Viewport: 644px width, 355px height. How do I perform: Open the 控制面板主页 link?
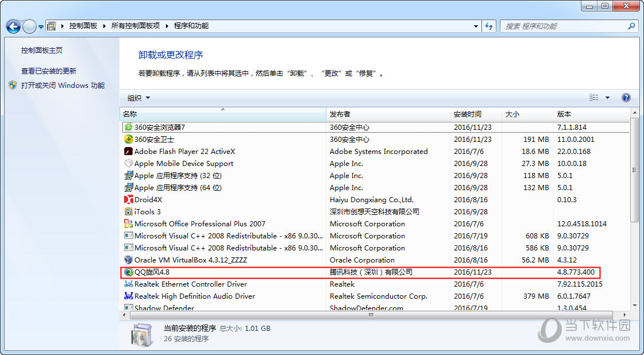coord(42,50)
